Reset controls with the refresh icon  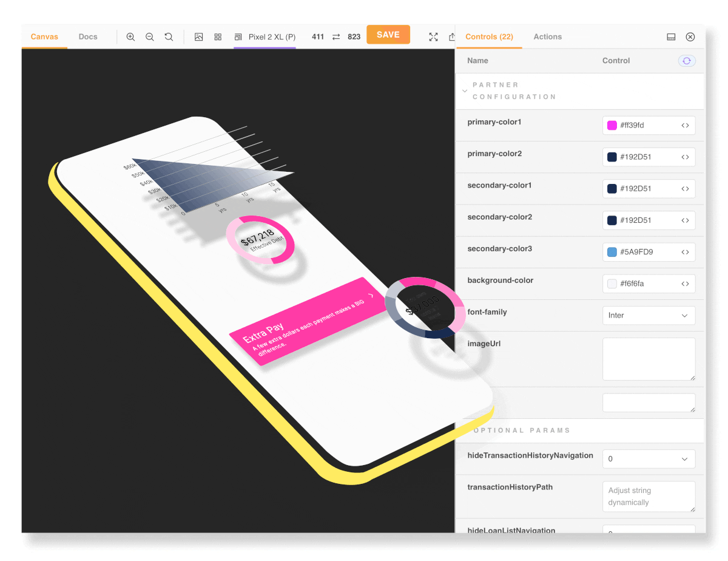[x=687, y=61]
